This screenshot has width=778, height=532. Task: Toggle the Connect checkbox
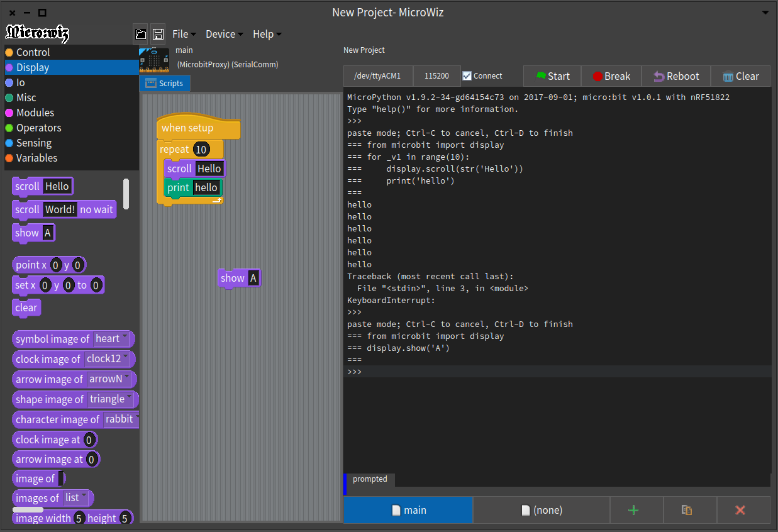tap(467, 75)
